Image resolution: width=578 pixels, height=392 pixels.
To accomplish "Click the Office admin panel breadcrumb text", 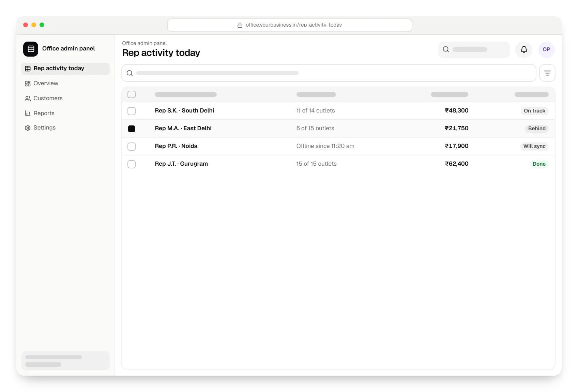I will [x=144, y=43].
